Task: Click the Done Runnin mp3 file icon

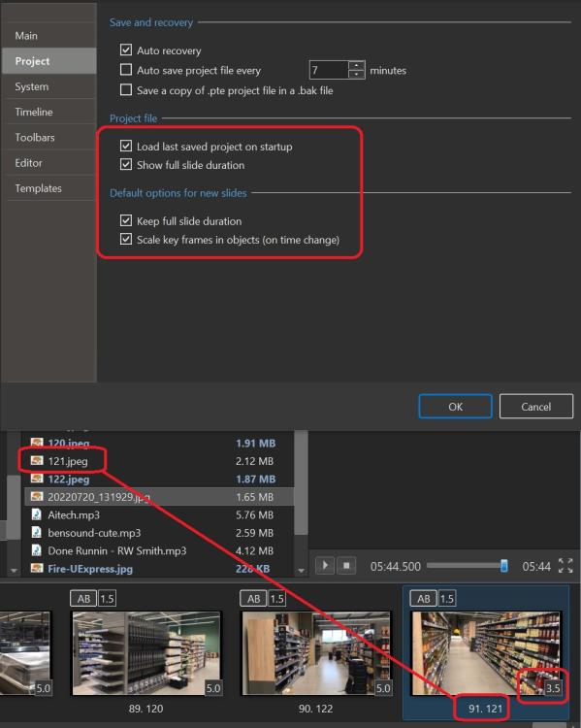Action: point(36,550)
